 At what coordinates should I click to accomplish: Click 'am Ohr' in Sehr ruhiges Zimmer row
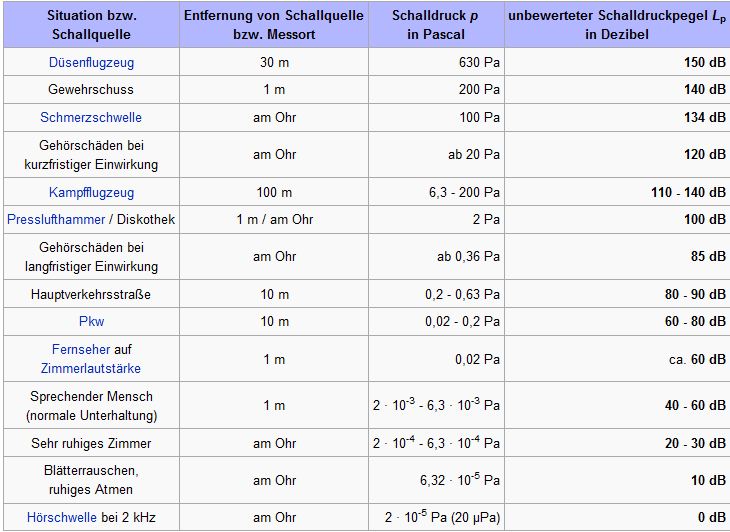[x=274, y=443]
